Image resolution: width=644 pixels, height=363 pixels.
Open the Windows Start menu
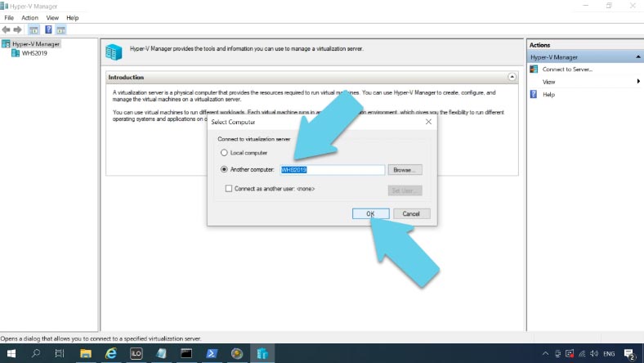pos(11,353)
